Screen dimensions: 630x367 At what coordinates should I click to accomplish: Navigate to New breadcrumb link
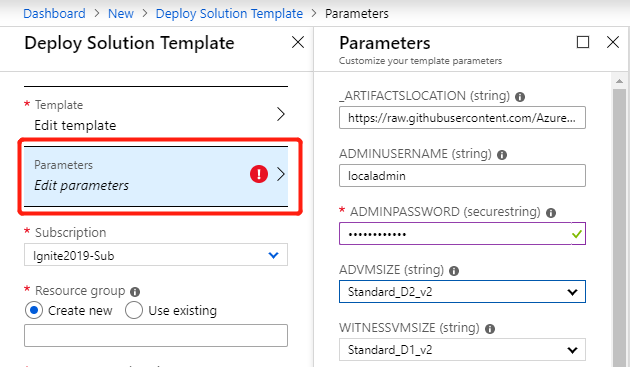coord(121,14)
